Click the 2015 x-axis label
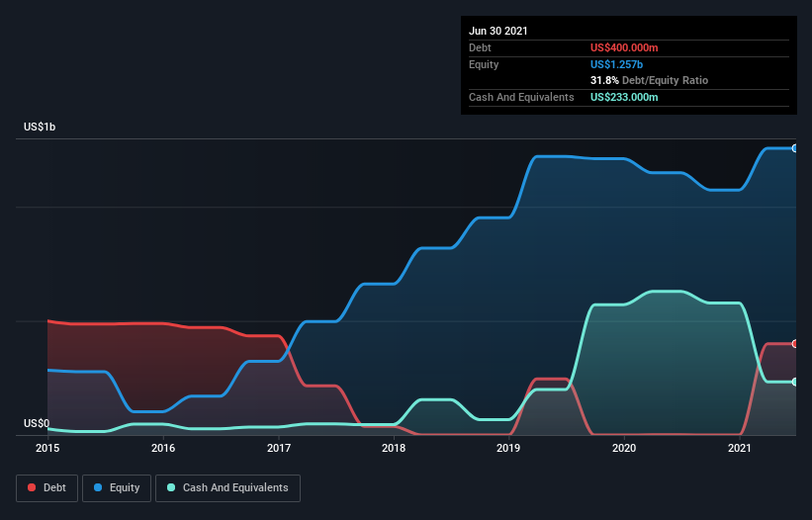Viewport: 812px width, 520px height. tap(47, 448)
